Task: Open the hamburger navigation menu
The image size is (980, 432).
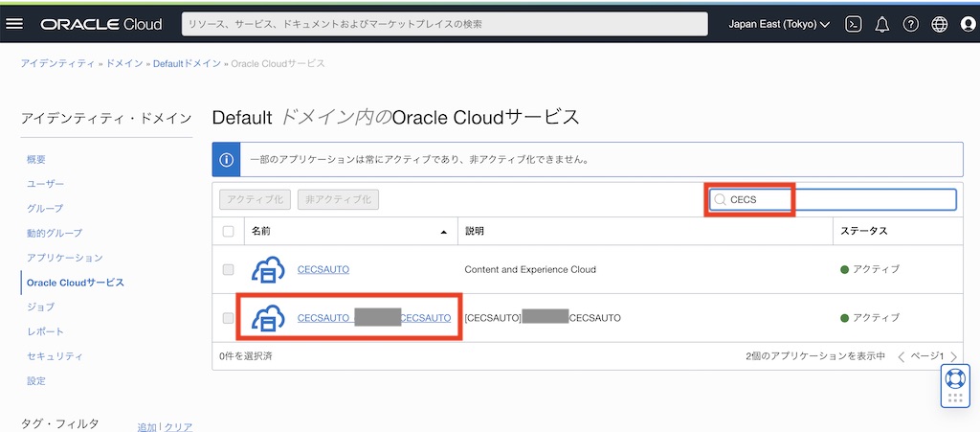Action: 14,24
